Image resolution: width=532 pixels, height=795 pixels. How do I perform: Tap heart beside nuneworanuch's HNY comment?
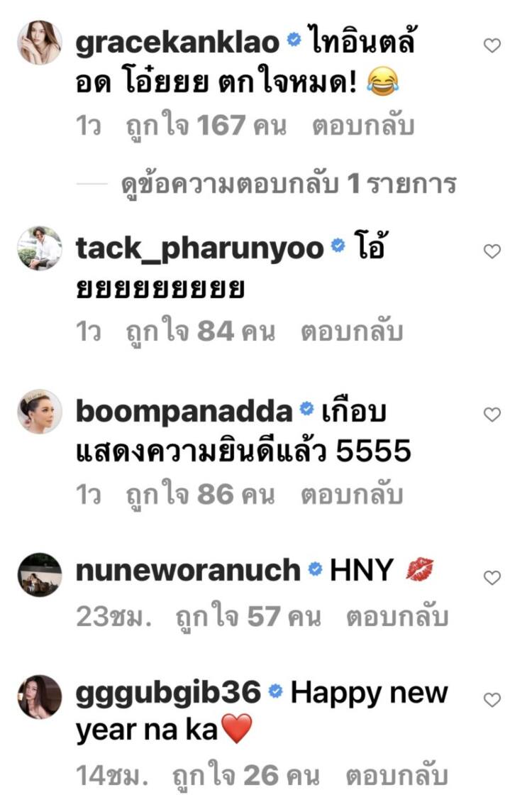492,578
